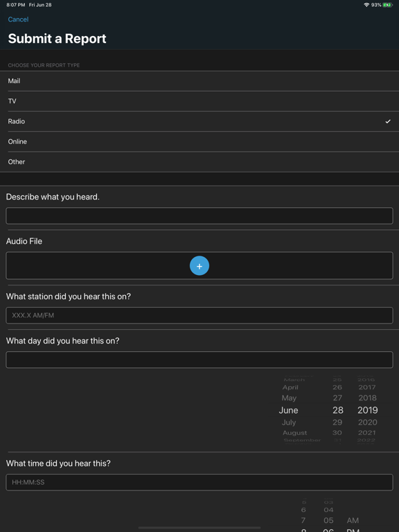Add an audio file with plus button

click(x=199, y=266)
